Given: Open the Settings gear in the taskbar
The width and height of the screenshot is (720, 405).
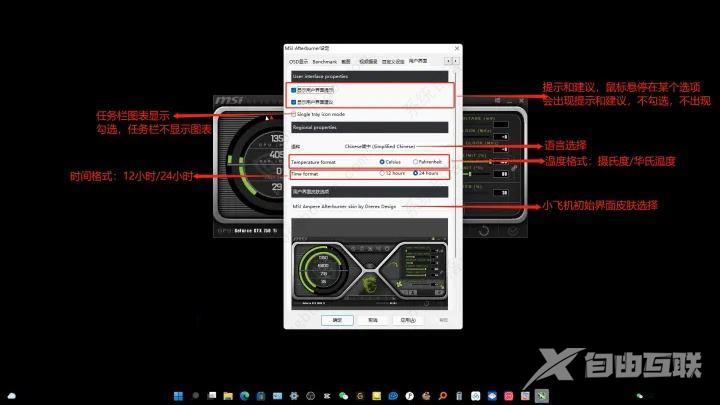Looking at the screenshot, I should (294, 396).
